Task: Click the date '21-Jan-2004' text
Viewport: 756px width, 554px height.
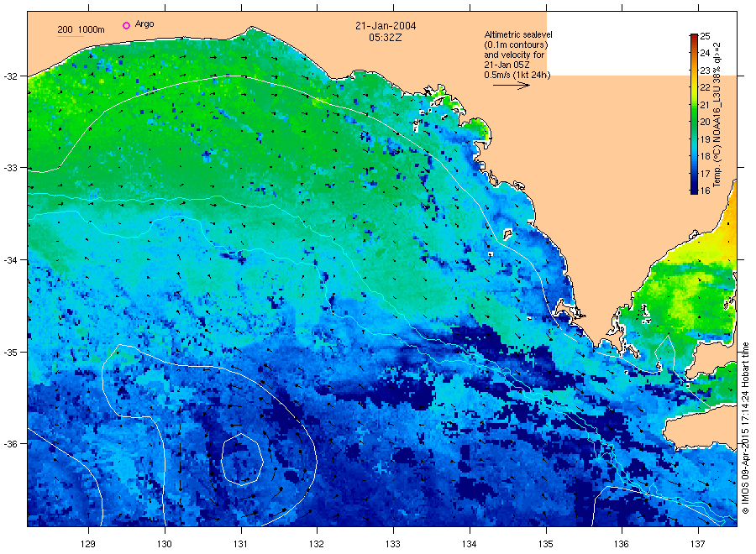Action: click(386, 25)
